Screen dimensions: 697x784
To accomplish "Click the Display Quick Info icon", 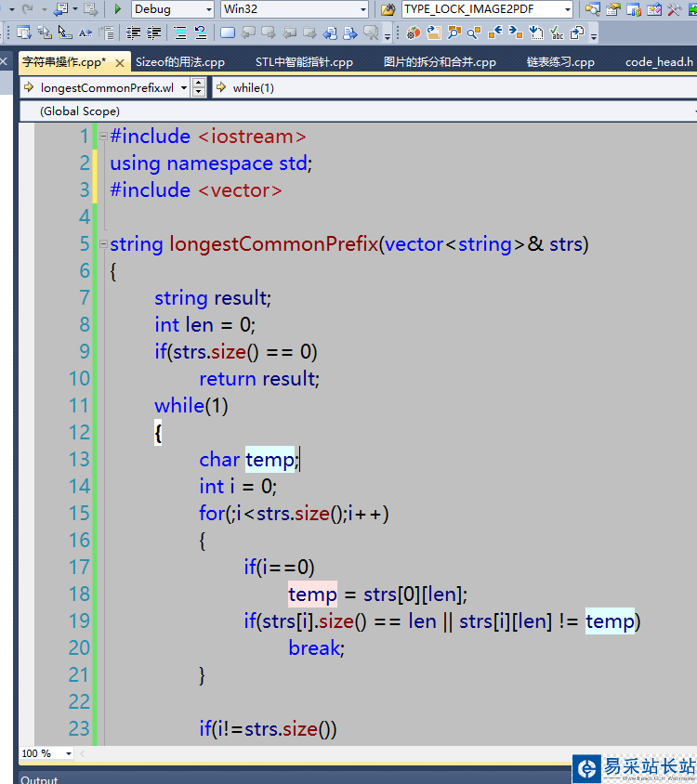I will (x=64, y=33).
